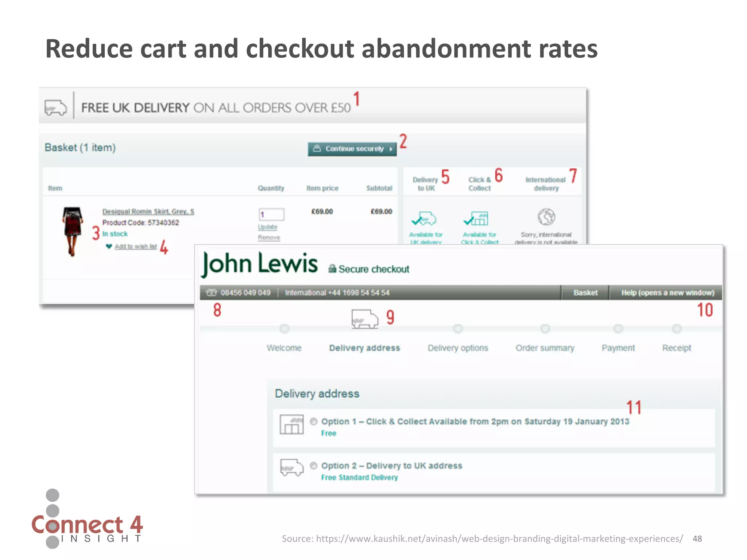Click the UK delivery available truck icon

[x=424, y=218]
